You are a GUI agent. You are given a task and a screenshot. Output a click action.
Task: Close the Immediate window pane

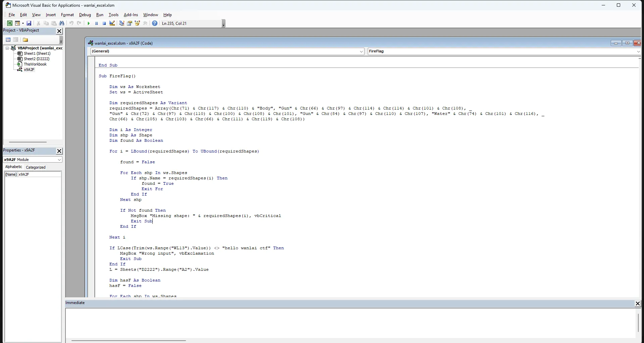[x=638, y=303]
